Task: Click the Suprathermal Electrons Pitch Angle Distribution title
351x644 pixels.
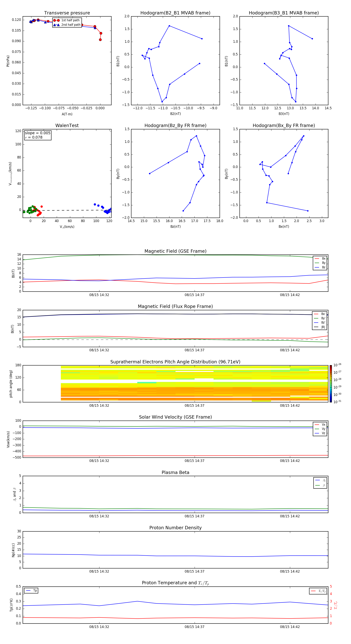Action: point(175,362)
